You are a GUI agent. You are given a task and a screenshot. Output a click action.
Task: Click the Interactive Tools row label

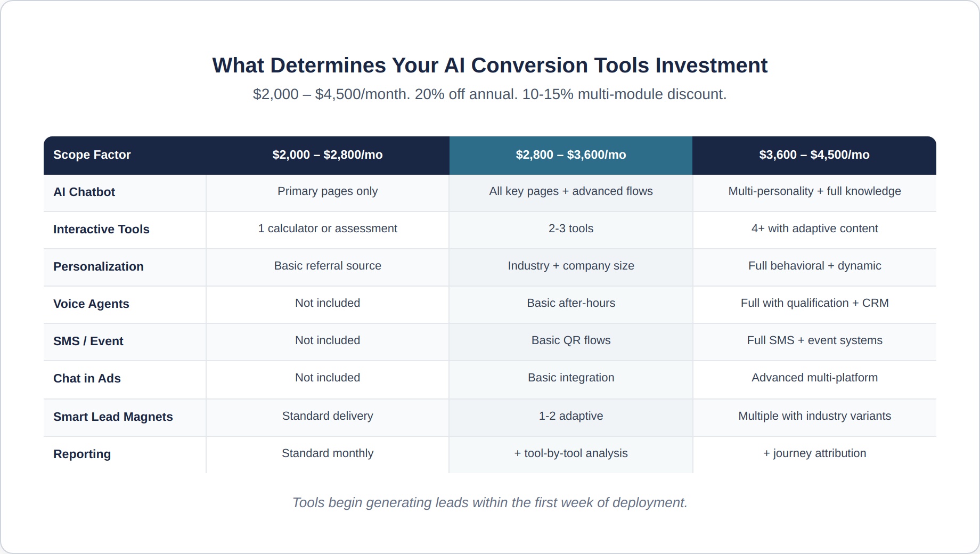click(101, 230)
